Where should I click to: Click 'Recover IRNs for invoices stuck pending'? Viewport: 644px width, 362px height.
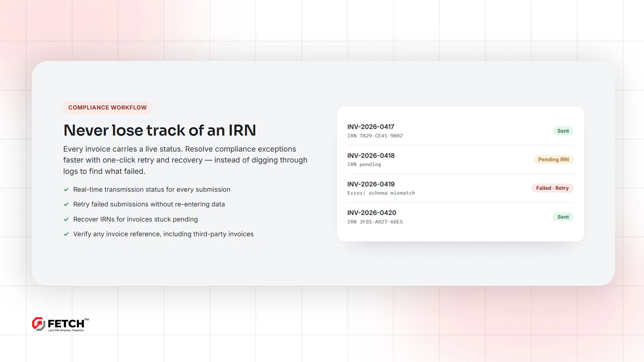(x=136, y=220)
